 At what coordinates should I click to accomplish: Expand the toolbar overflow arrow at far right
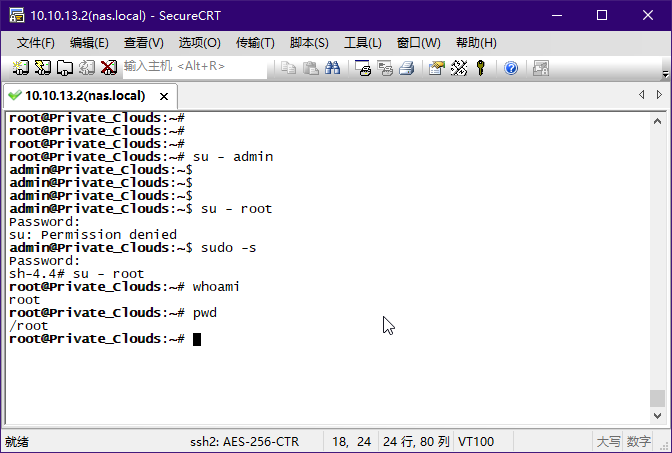click(x=665, y=72)
